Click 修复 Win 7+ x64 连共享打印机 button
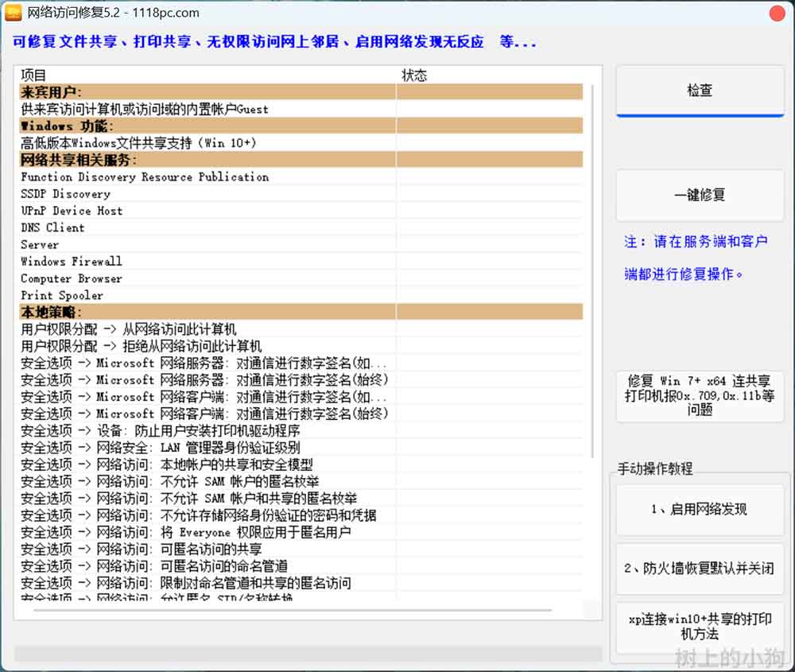The width and height of the screenshot is (795, 672). [x=700, y=396]
